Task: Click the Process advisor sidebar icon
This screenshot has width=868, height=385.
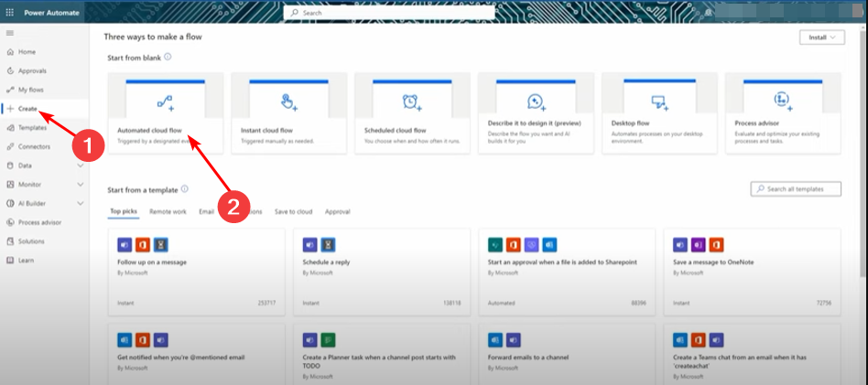Action: 9,222
